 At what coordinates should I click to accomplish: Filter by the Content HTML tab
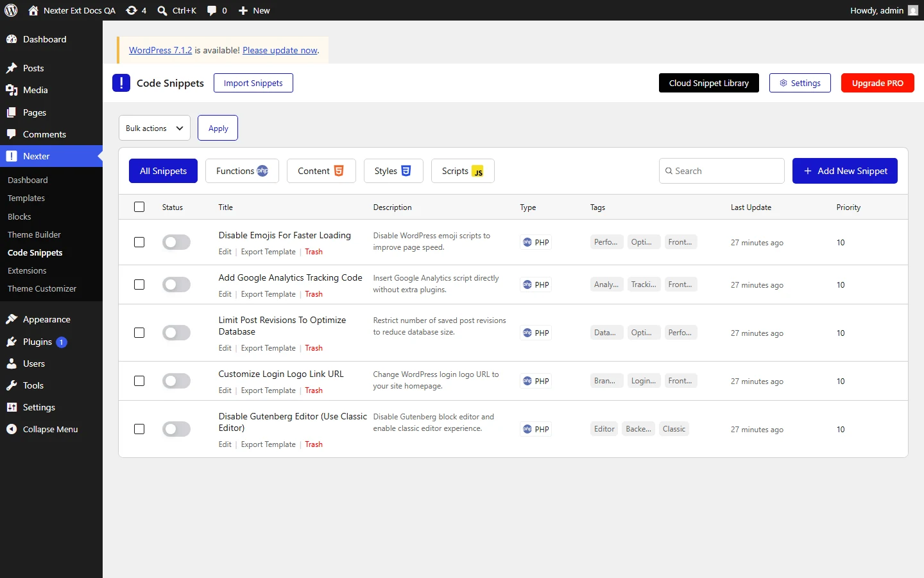pyautogui.click(x=321, y=171)
